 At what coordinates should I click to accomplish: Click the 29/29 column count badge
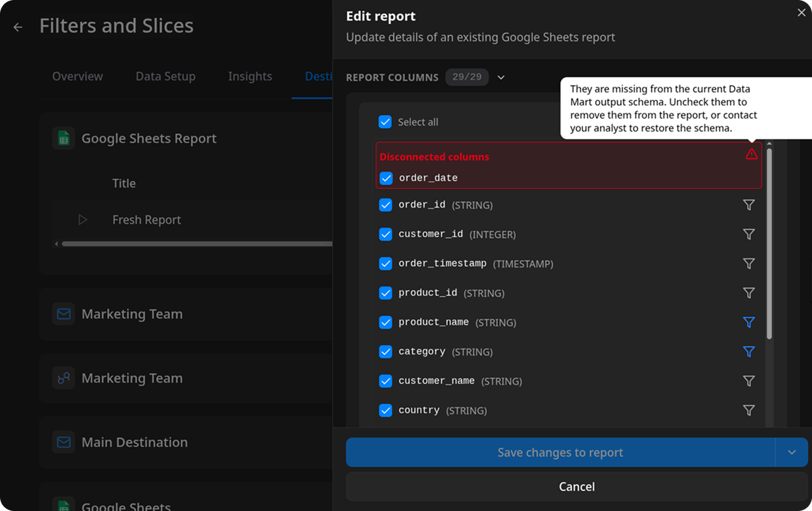(x=467, y=77)
